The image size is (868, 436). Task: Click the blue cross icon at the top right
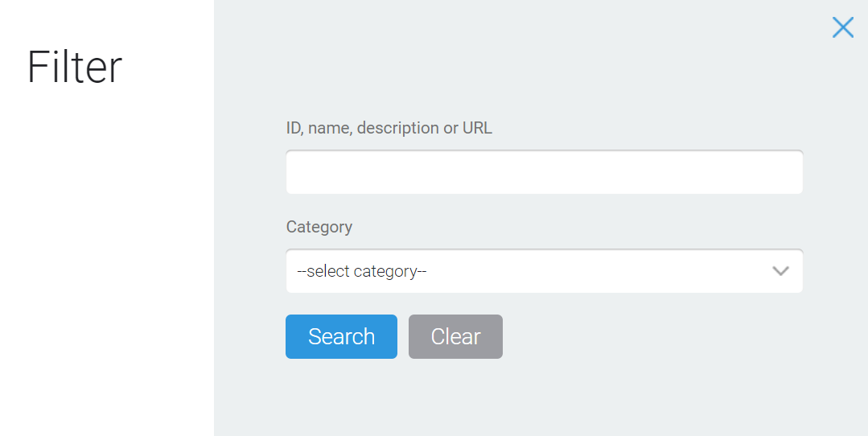click(842, 27)
